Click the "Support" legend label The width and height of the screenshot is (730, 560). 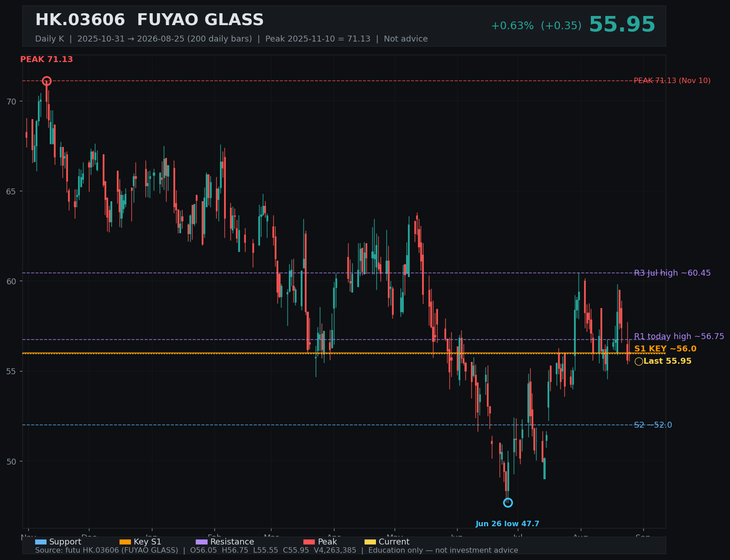pos(65,542)
